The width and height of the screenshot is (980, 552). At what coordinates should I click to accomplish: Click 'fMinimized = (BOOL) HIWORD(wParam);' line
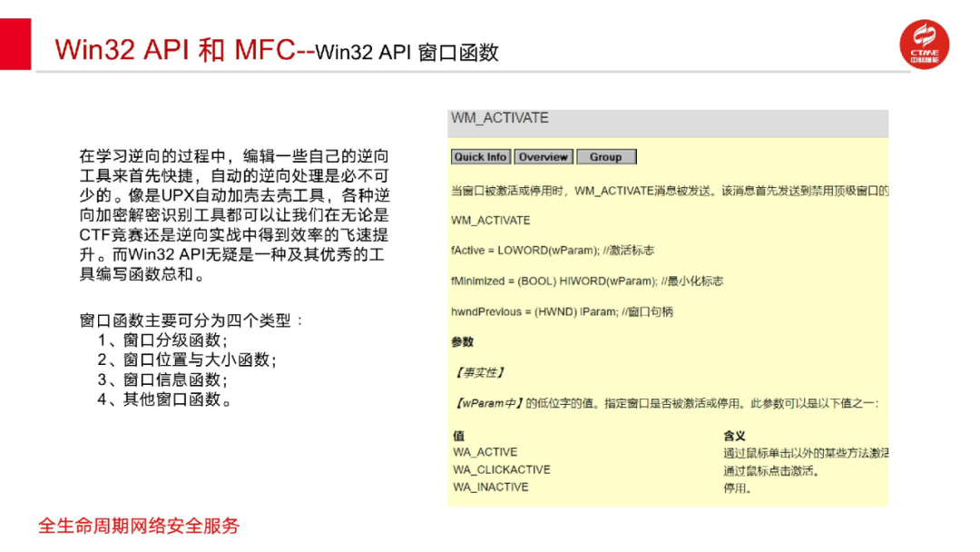coord(587,281)
